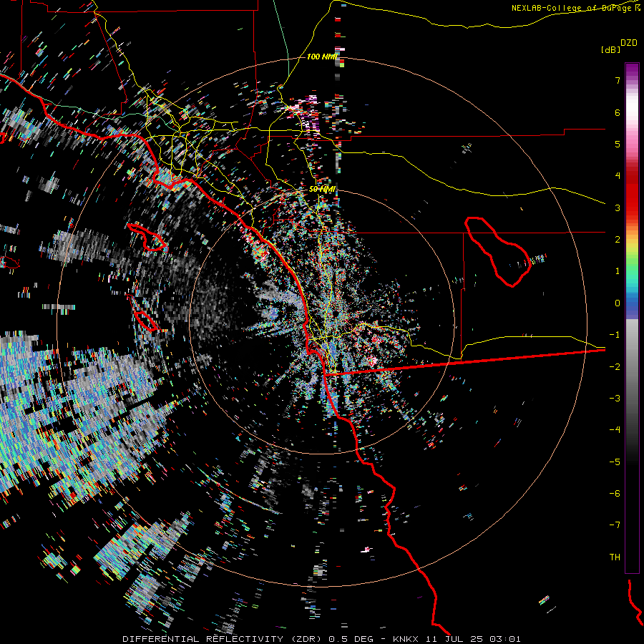The width and height of the screenshot is (644, 644).
Task: Select the 0 value on the color scale
Action: [618, 303]
